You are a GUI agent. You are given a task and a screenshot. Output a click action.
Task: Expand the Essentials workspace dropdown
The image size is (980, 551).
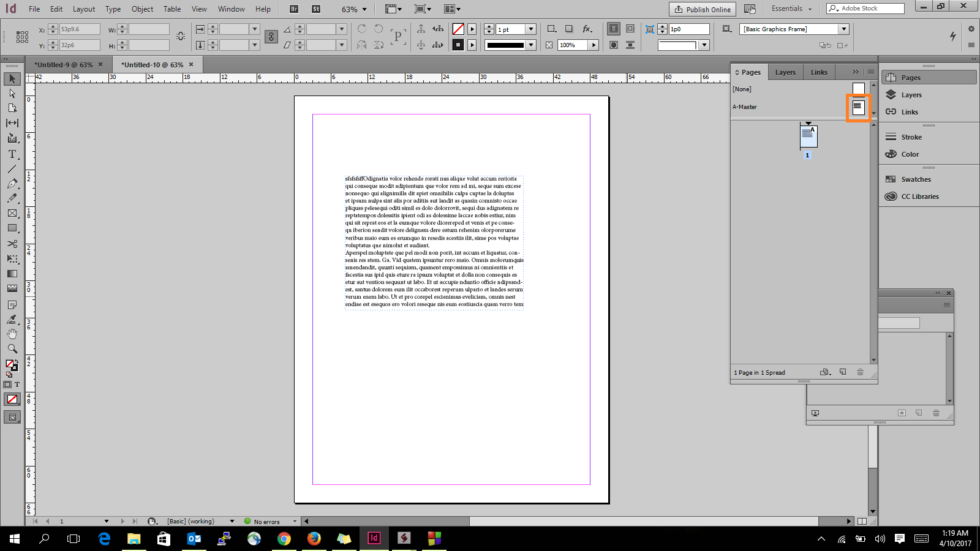[792, 9]
